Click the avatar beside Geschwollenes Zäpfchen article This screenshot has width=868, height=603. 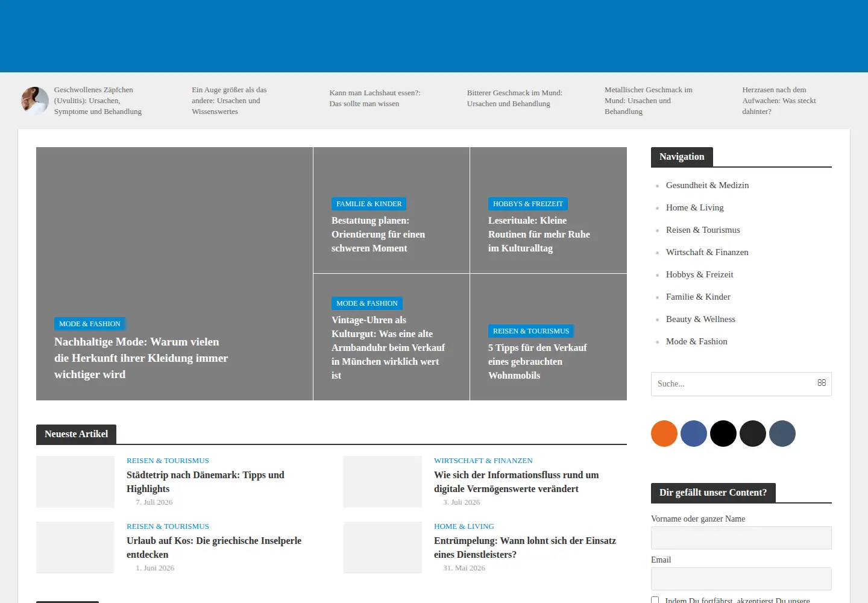[35, 101]
